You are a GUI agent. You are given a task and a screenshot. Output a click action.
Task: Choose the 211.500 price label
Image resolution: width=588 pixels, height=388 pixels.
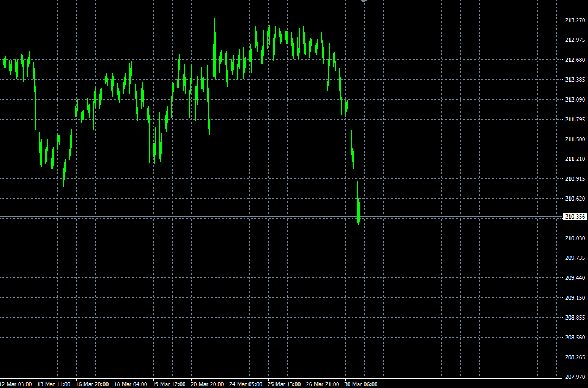tap(575, 139)
